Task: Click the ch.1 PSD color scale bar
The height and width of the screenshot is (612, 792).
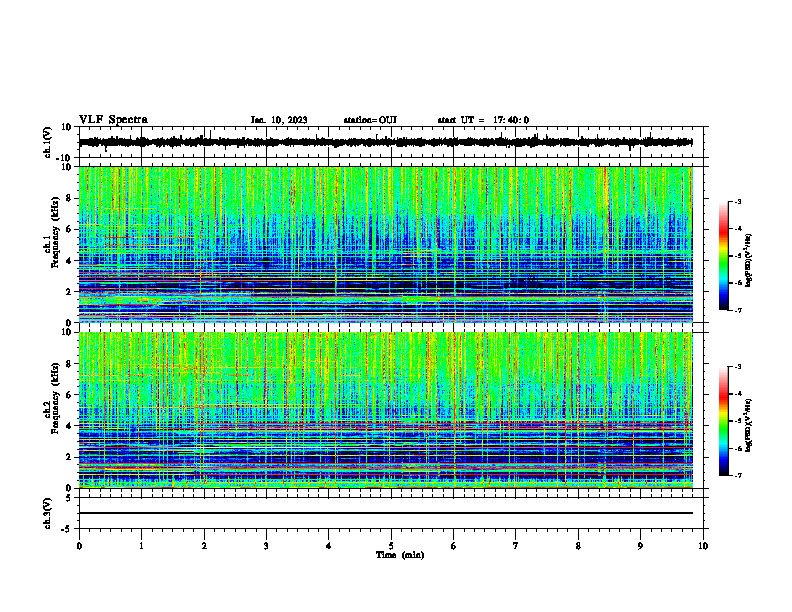Action: pos(723,256)
